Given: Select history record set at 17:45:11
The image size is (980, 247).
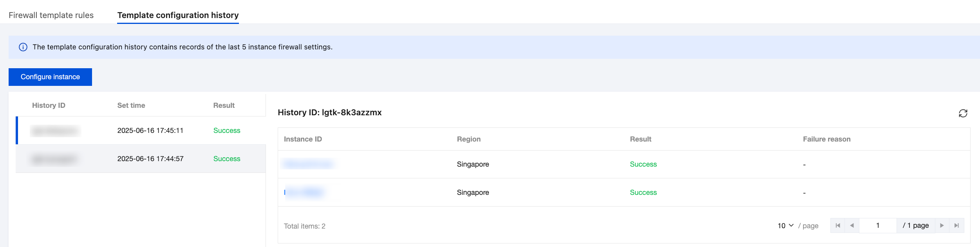Looking at the screenshot, I should (150, 131).
